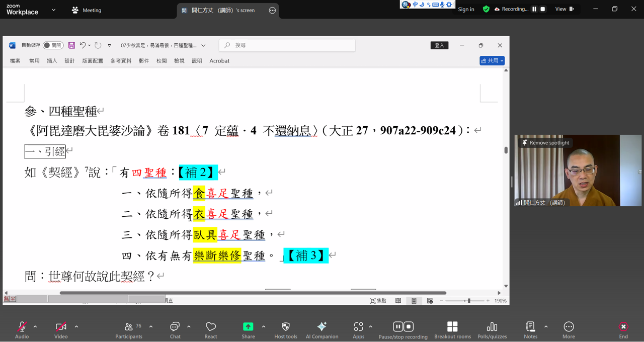Turn on the Video camera
Screen dimensions: 644x342
tap(61, 327)
